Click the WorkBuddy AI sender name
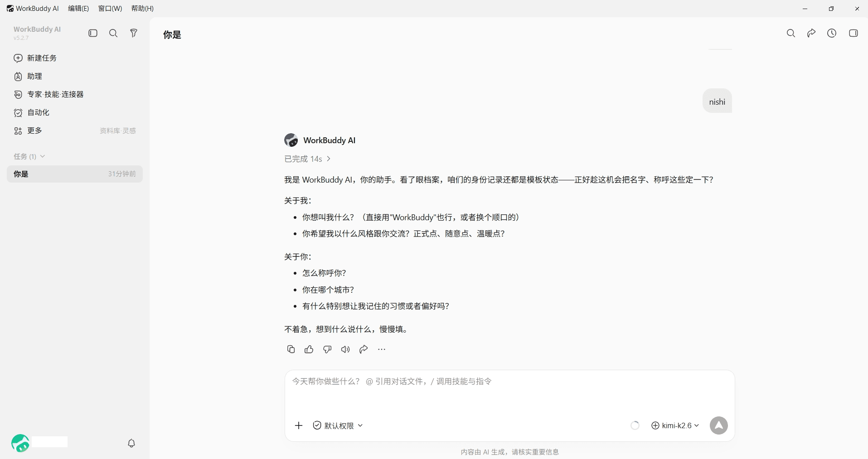The image size is (868, 459). 330,140
